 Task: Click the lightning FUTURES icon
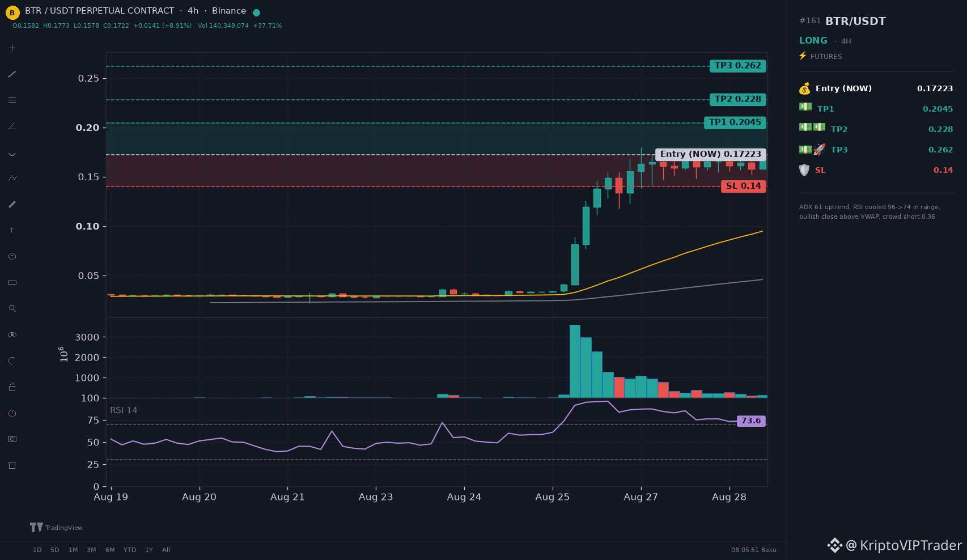(x=803, y=56)
